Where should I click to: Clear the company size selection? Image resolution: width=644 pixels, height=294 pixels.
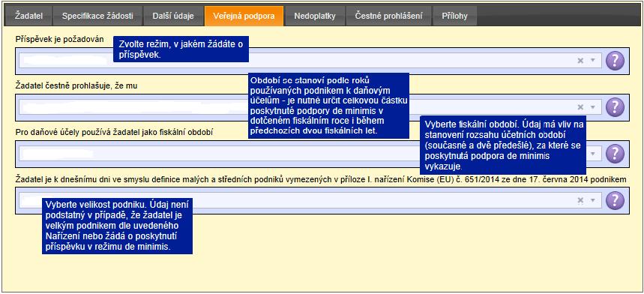tap(580, 200)
